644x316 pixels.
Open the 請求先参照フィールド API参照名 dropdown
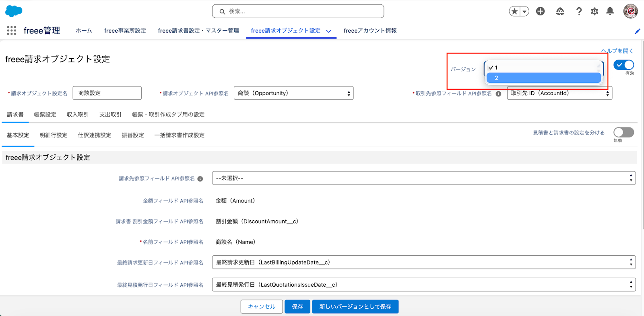click(x=424, y=178)
